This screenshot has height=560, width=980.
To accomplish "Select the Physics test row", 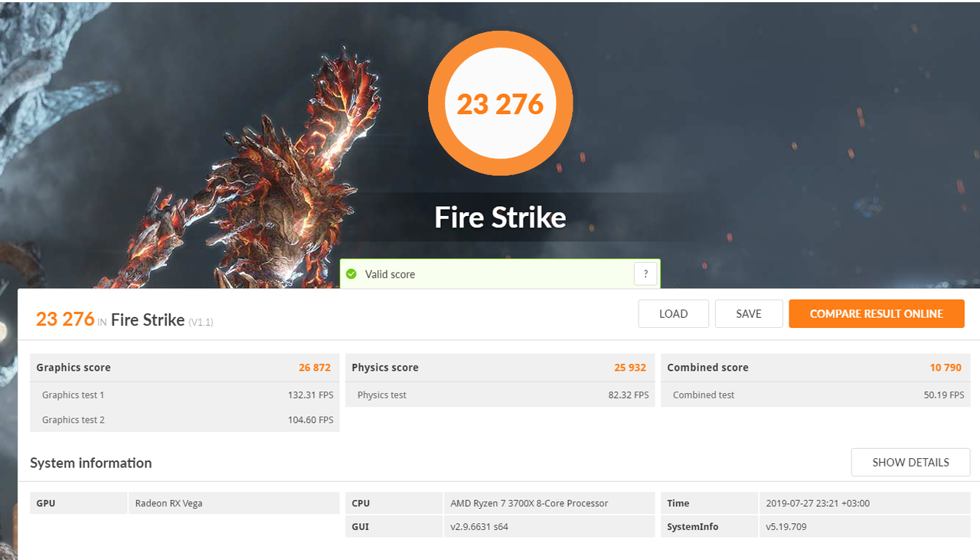I will click(500, 395).
